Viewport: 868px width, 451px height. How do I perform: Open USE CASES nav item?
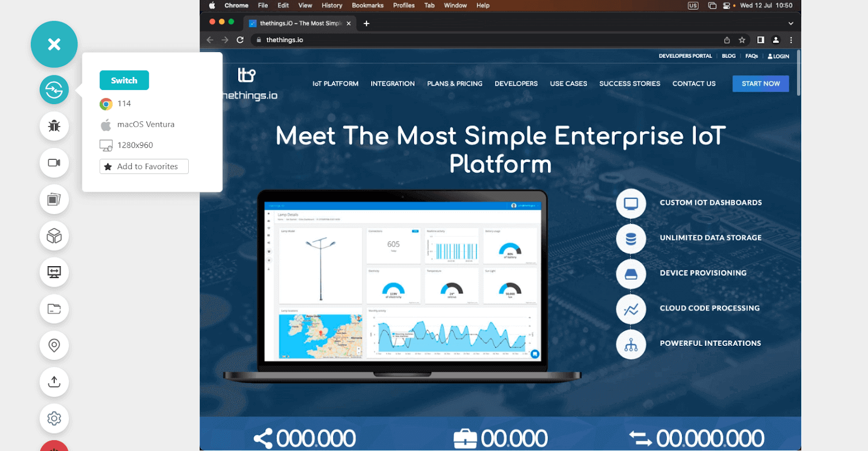click(x=569, y=84)
